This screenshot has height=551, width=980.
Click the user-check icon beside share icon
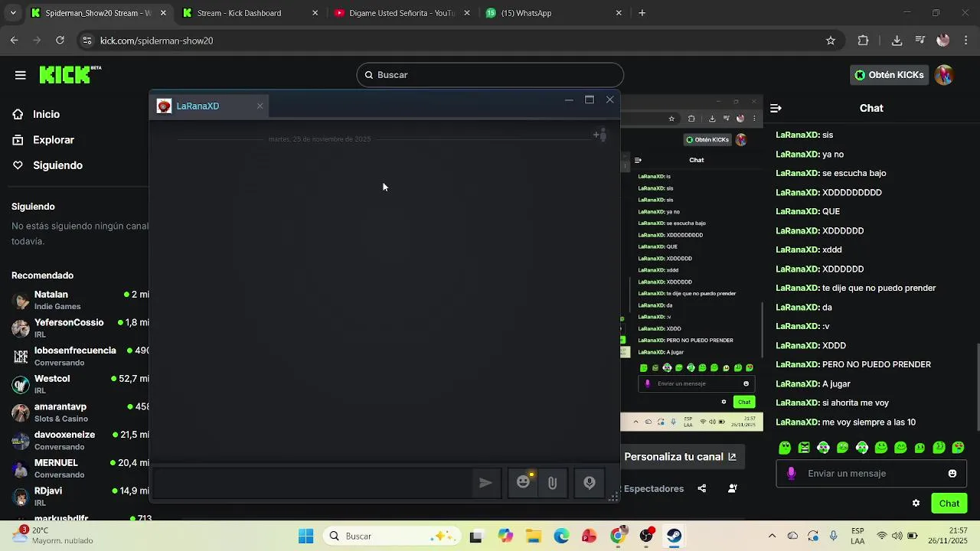click(733, 489)
